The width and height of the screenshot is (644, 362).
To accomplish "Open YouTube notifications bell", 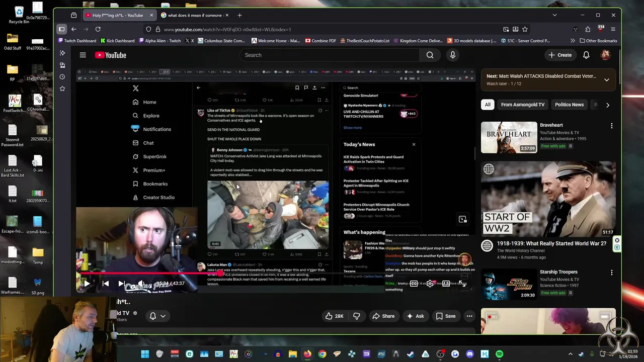I will (x=586, y=55).
